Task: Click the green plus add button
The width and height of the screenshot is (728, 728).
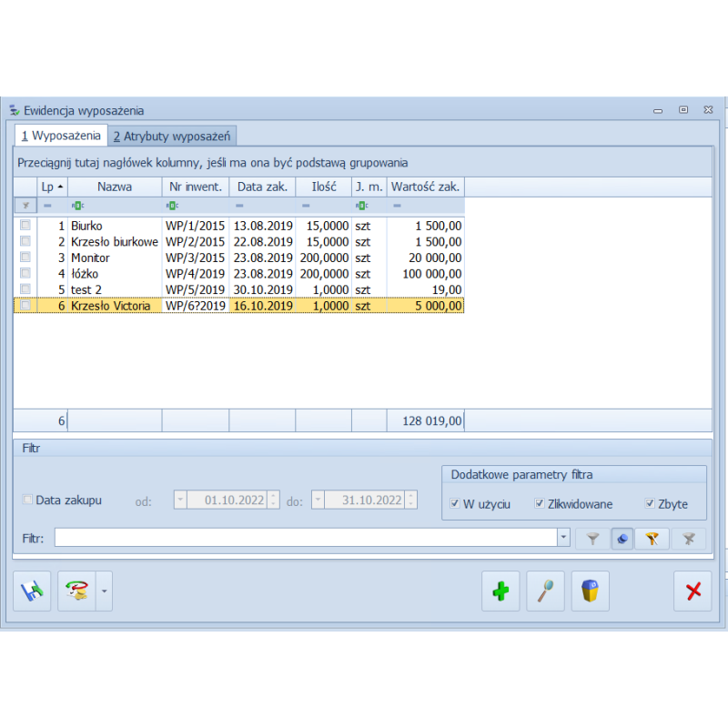Action: pyautogui.click(x=500, y=591)
